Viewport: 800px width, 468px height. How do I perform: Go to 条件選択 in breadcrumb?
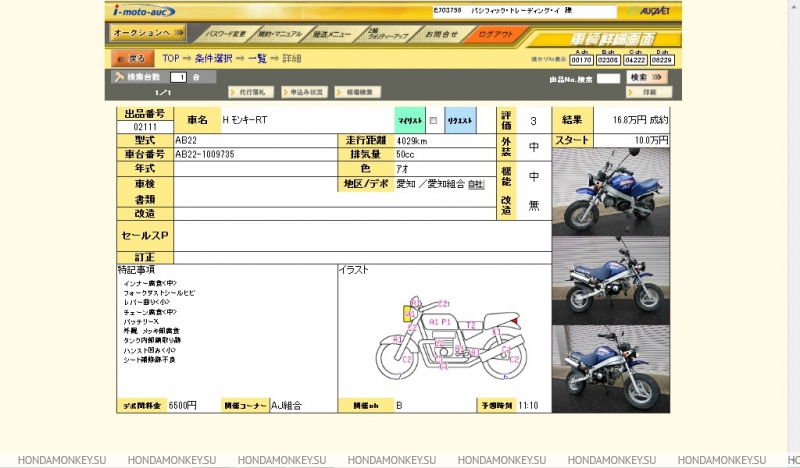(x=213, y=58)
